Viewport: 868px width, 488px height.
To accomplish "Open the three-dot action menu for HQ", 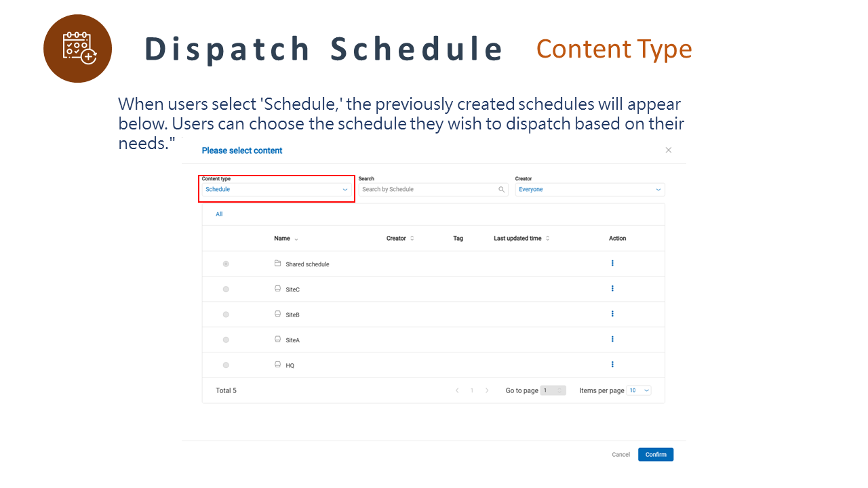I will click(612, 365).
